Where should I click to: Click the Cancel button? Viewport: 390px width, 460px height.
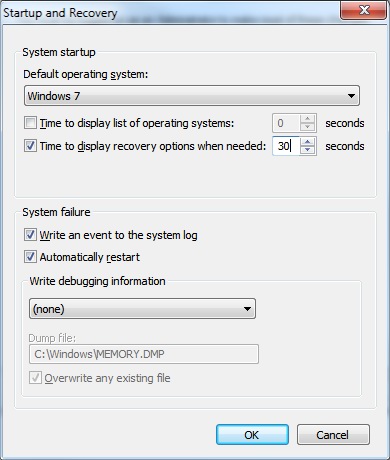coord(333,435)
